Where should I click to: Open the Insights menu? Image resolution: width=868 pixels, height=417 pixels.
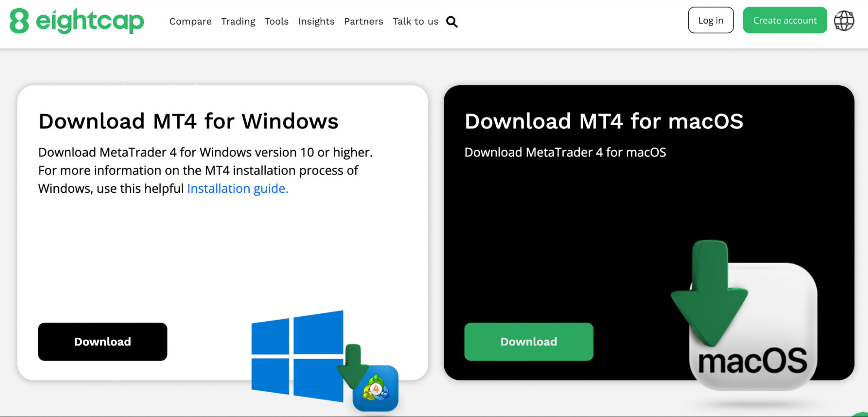[316, 21]
